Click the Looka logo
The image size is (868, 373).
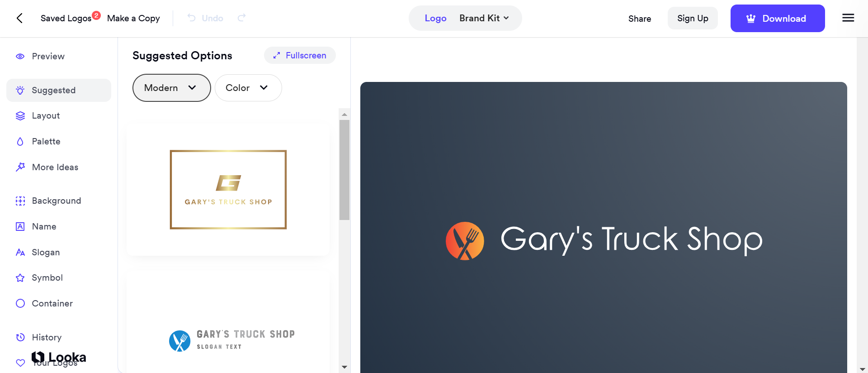[x=59, y=358]
